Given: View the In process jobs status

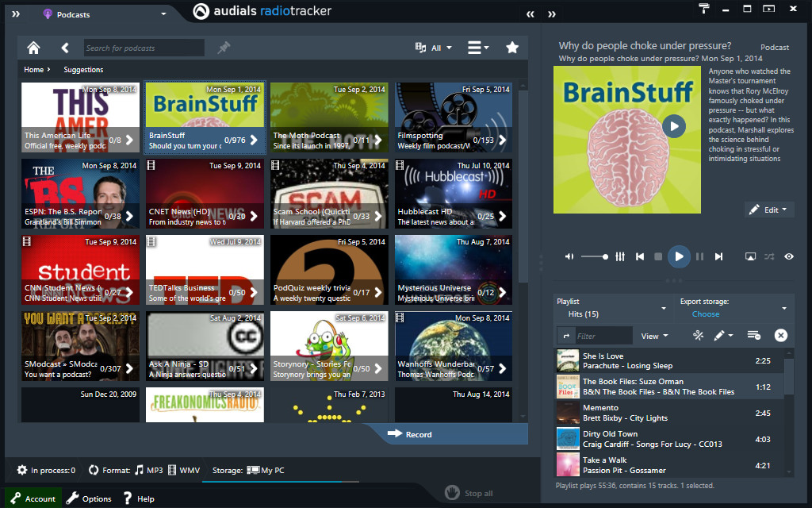Looking at the screenshot, I should (x=46, y=470).
